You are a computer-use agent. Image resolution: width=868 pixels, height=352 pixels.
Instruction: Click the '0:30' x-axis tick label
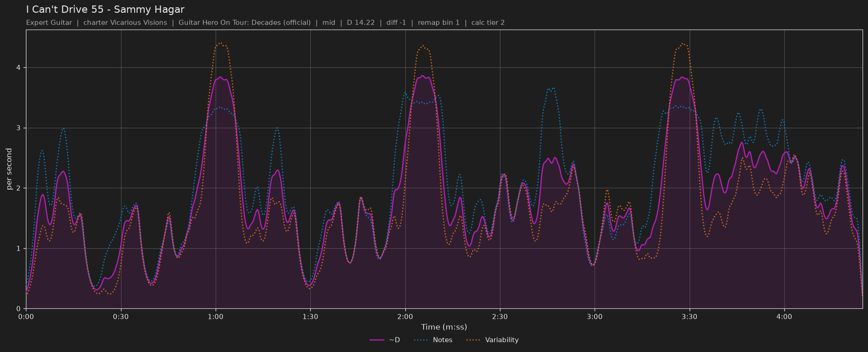click(x=121, y=317)
